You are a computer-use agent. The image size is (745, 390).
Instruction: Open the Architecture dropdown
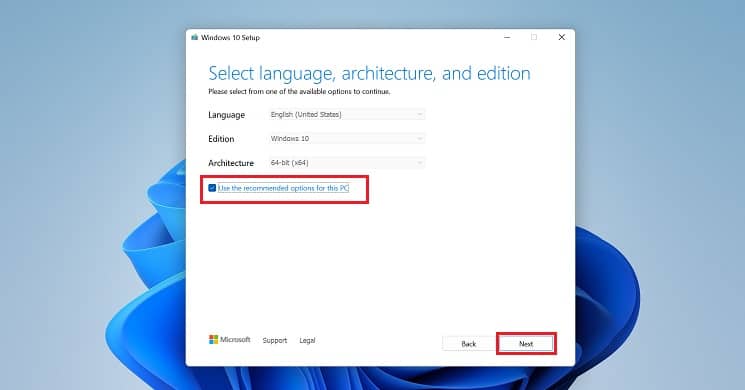pos(346,163)
